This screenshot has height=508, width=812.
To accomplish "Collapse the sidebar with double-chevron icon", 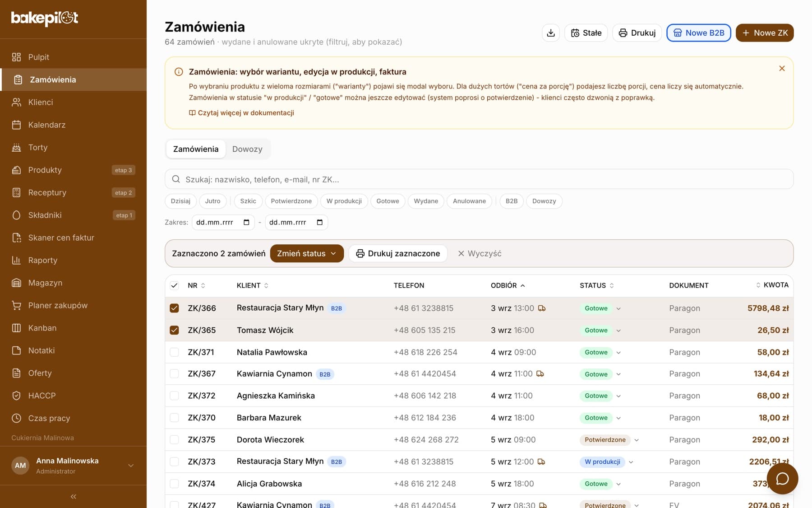I will coord(73,497).
